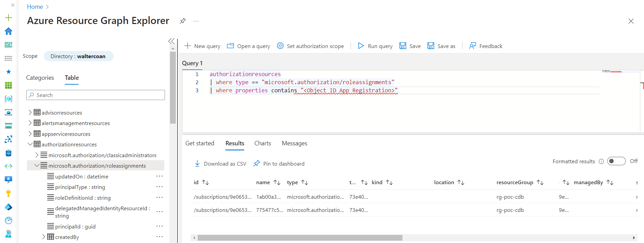Open the SQL databases icon in the sidebar
Screen dimensions: 644x243
point(8,153)
